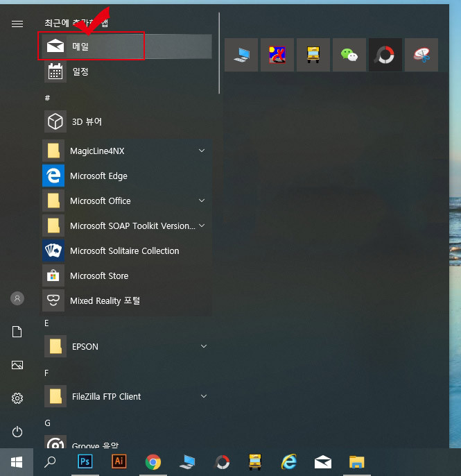461x476 pixels.
Task: Click the Power icon in Start sidebar
Action: [17, 432]
